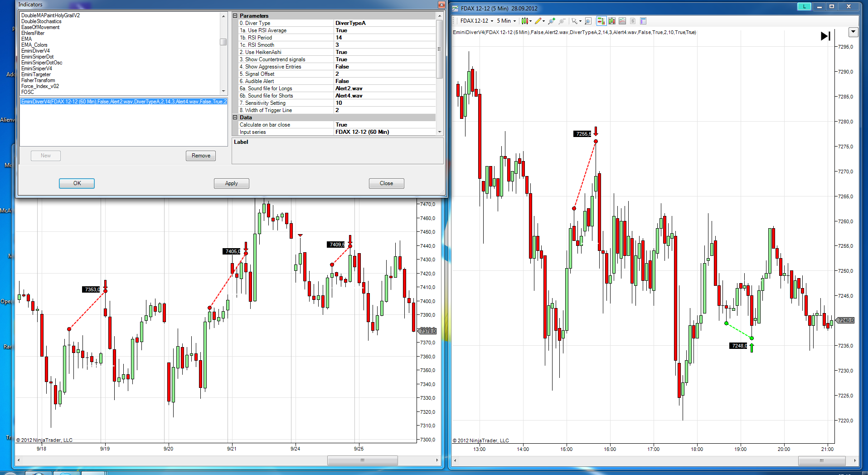Click the Use RSI Average value
The height and width of the screenshot is (475, 868).
pyautogui.click(x=385, y=30)
